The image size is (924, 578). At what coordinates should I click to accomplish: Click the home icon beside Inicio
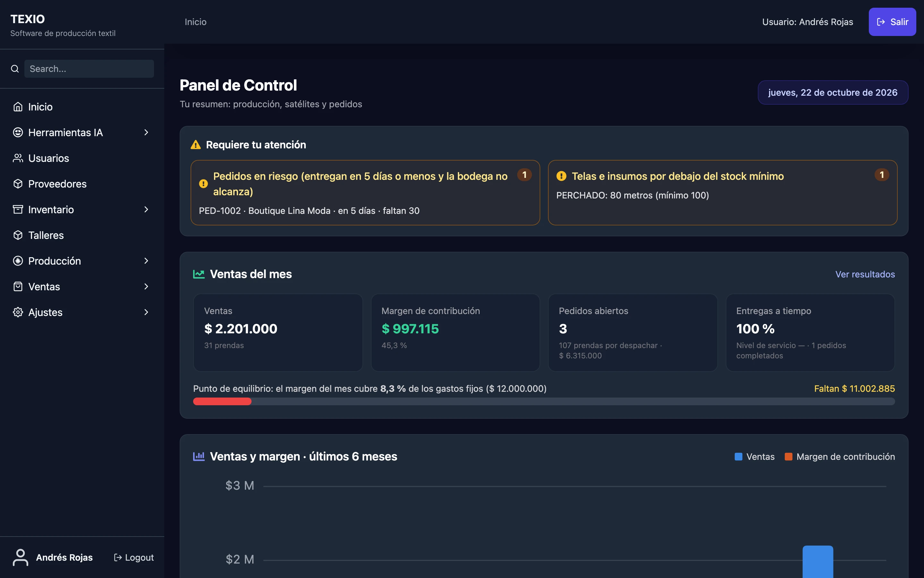click(x=18, y=107)
